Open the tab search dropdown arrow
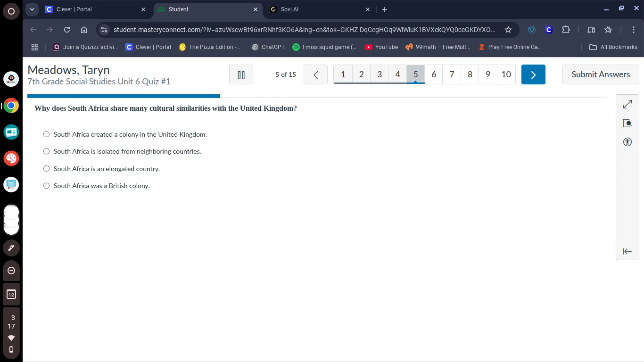The image size is (644, 362). coord(32,9)
